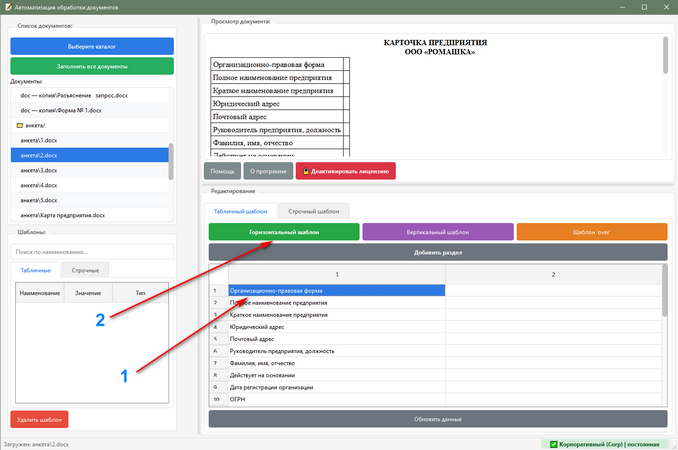
Task: Select highlighted document анкета\2.docx
Action: point(90,155)
